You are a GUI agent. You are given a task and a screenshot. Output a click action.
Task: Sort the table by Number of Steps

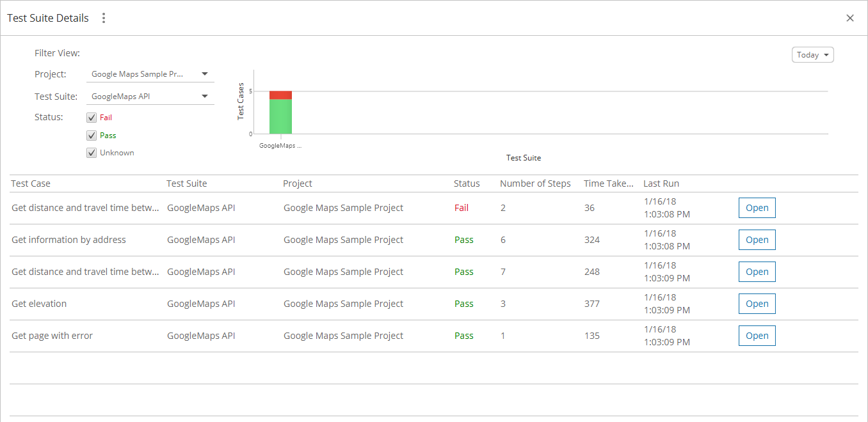click(x=535, y=184)
